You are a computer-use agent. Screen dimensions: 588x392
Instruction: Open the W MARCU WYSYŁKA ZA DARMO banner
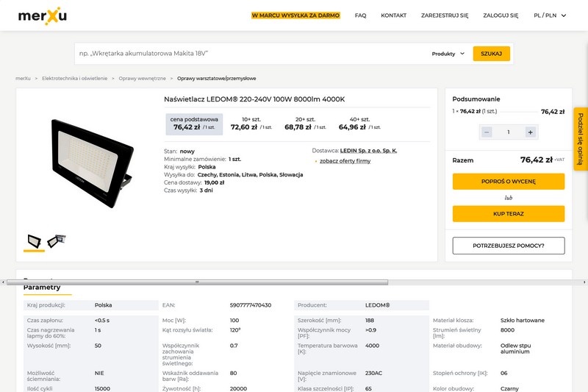[x=295, y=15]
